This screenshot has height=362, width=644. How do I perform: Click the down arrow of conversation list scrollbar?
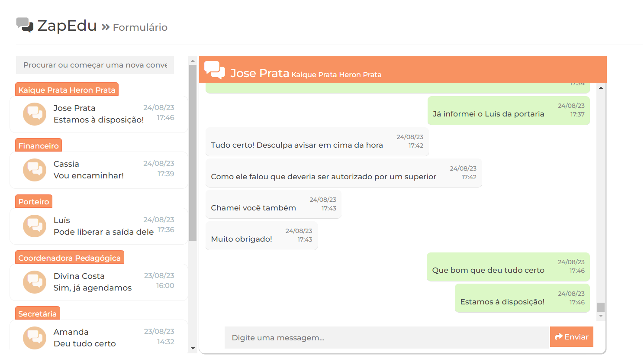[x=193, y=348]
